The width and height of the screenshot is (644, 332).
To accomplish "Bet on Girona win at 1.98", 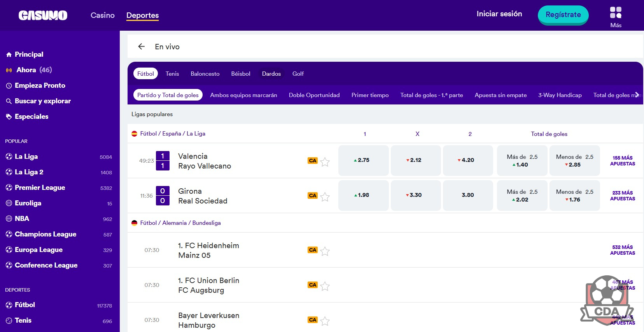I will pos(364,195).
